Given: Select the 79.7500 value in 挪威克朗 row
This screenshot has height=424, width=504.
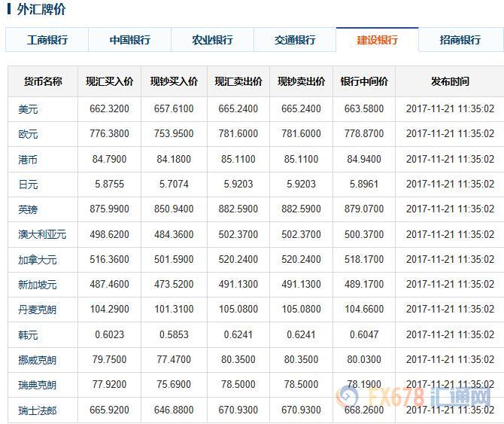Looking at the screenshot, I should pyautogui.click(x=109, y=359).
